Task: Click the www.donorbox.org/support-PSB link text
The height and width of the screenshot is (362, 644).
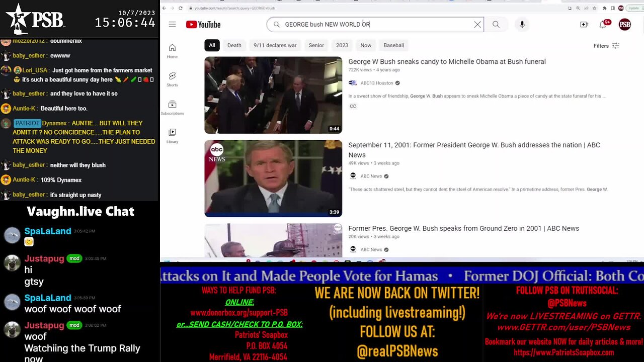Action: pos(239,313)
